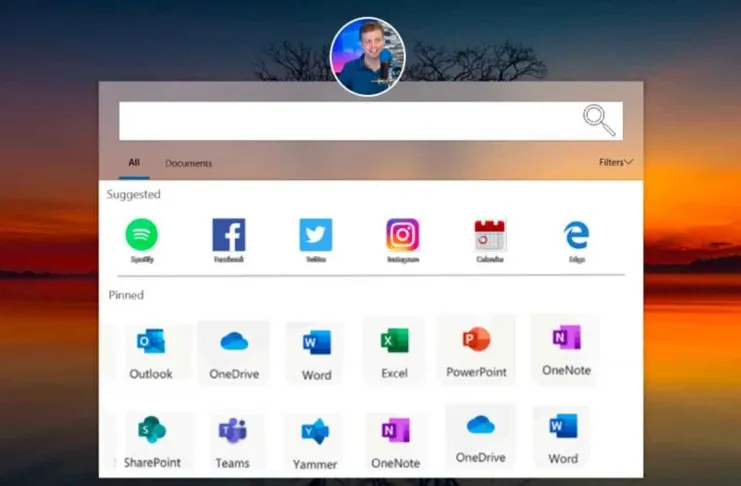Switch to the Documents tab
This screenshot has width=741, height=486.
click(189, 163)
